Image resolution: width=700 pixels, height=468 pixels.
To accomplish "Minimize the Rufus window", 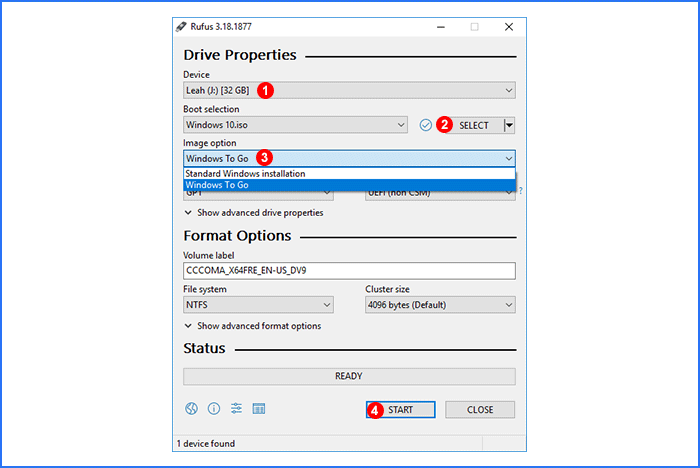I will click(x=441, y=27).
